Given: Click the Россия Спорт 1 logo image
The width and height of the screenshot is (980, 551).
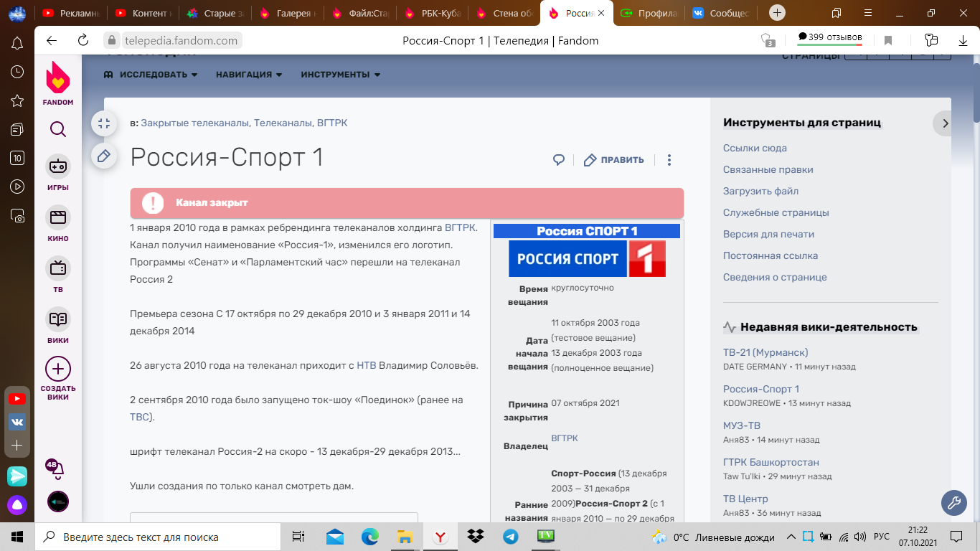Looking at the screenshot, I should (x=587, y=259).
